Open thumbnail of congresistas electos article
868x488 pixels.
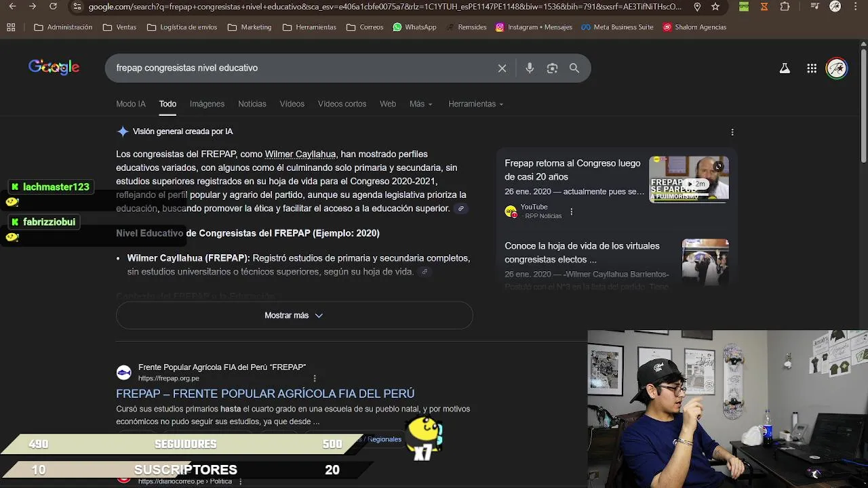tap(705, 261)
